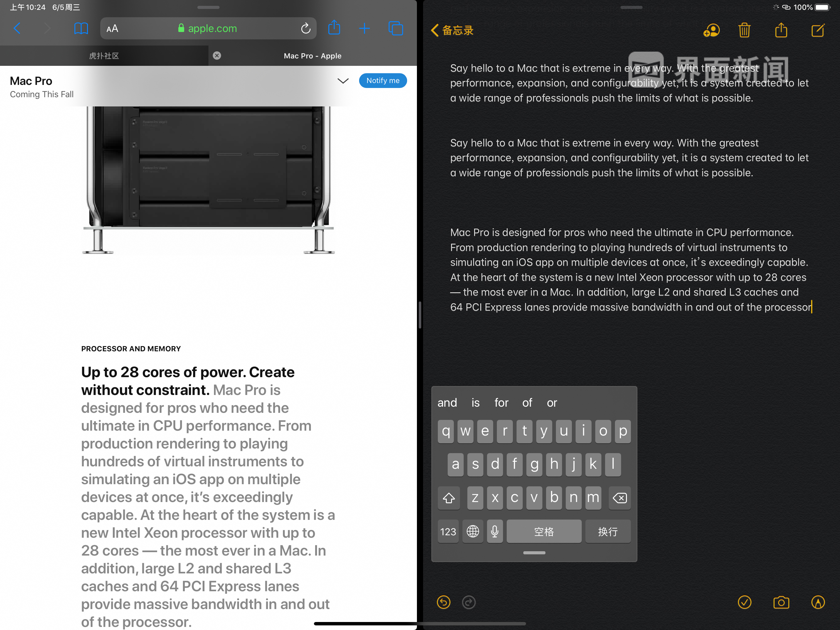Close the Mac Pro - Apple tab

217,56
